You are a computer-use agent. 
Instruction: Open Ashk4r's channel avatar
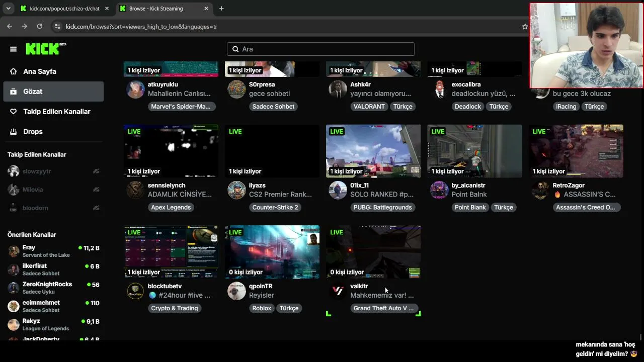point(338,89)
